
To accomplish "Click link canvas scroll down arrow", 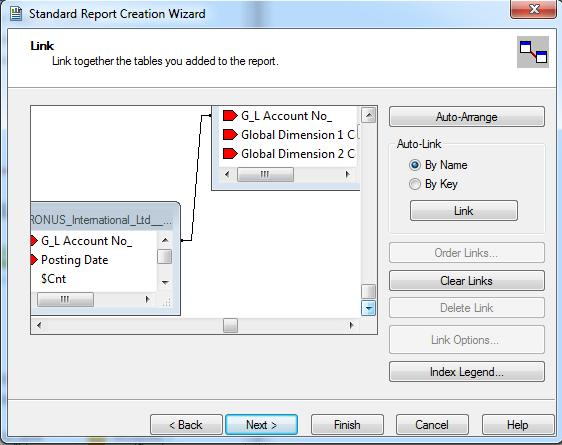I will tap(368, 308).
